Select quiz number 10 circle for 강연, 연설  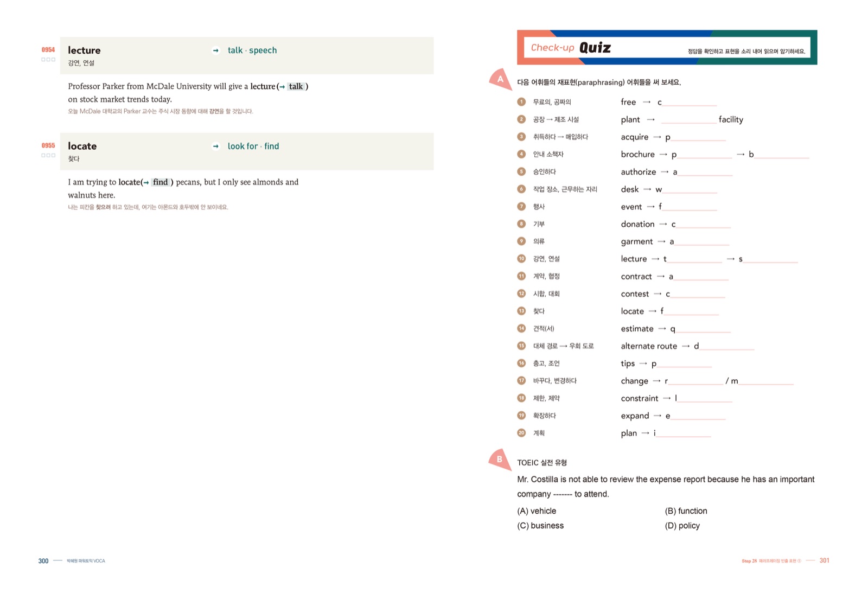(x=521, y=258)
